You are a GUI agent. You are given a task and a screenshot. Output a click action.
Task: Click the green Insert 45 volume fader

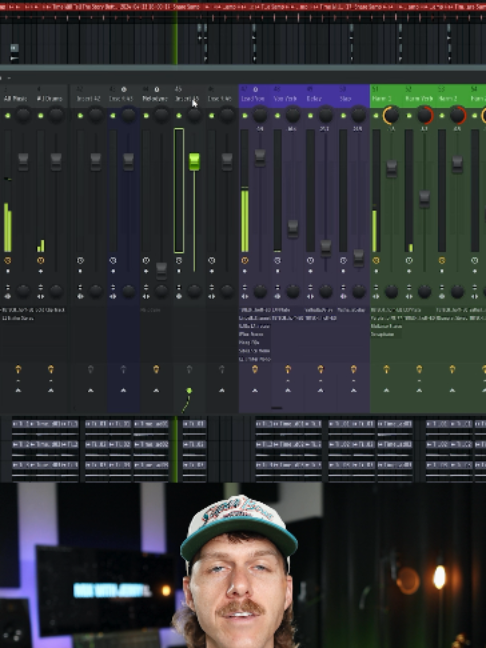(x=194, y=162)
